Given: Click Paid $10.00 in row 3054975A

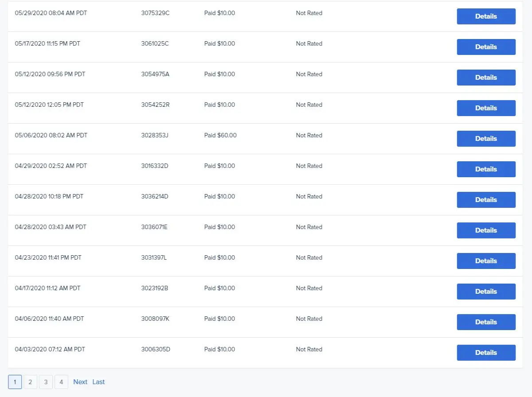Looking at the screenshot, I should coord(219,74).
